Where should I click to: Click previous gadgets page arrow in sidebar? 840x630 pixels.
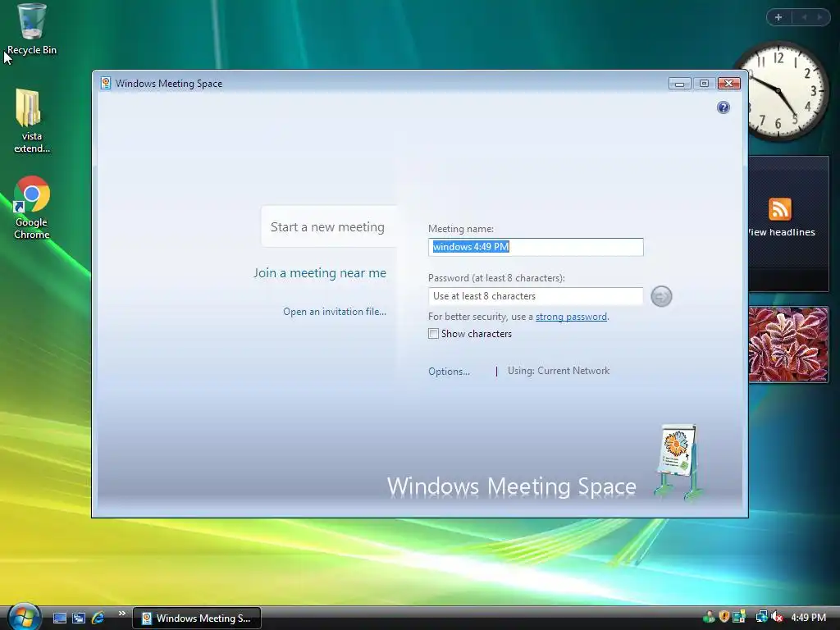click(x=804, y=17)
